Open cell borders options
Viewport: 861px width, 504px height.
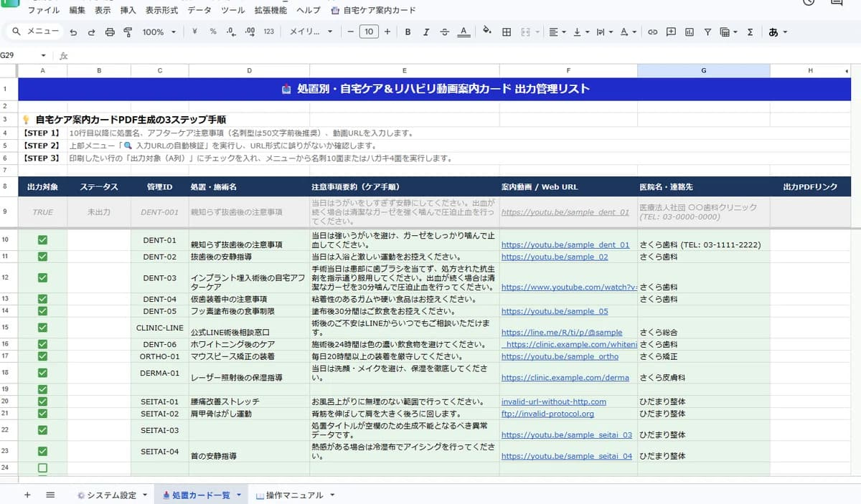click(507, 32)
